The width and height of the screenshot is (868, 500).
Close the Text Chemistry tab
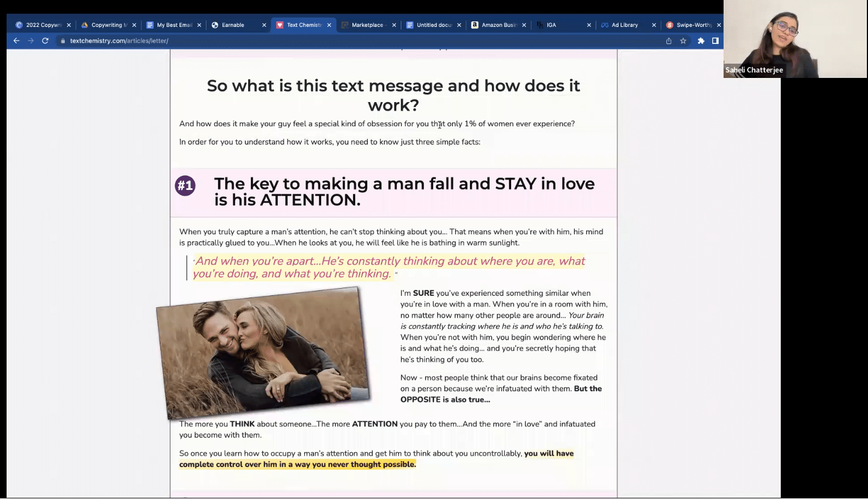329,25
